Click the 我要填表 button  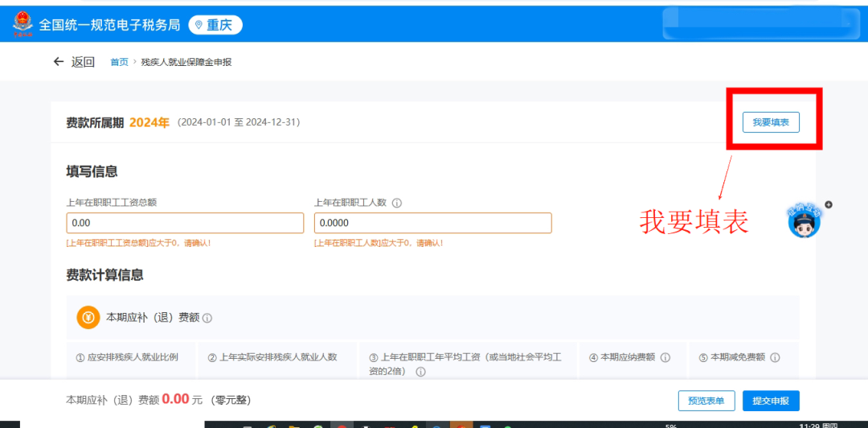[771, 122]
